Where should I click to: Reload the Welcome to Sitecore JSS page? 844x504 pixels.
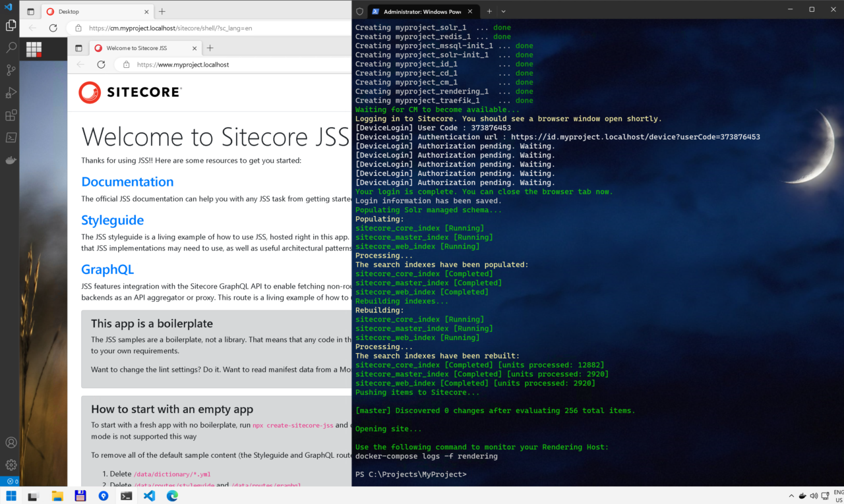(x=101, y=65)
